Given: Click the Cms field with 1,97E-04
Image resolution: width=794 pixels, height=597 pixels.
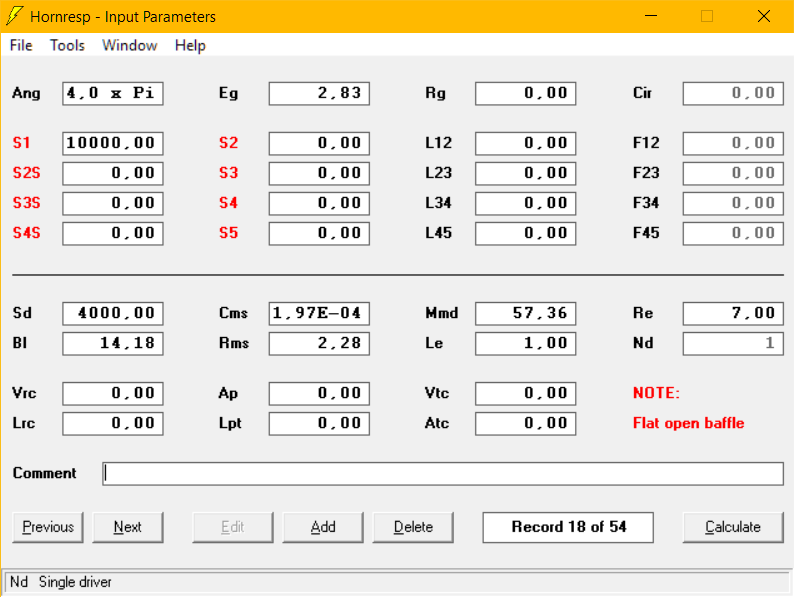Looking at the screenshot, I should pos(320,313).
